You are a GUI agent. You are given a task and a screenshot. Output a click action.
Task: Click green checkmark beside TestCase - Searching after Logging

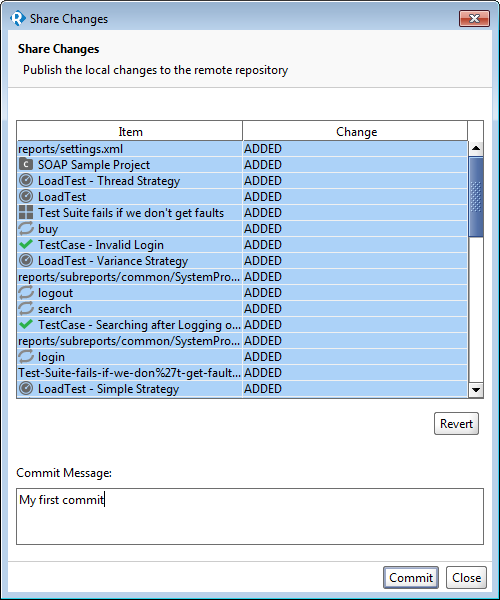(26, 324)
